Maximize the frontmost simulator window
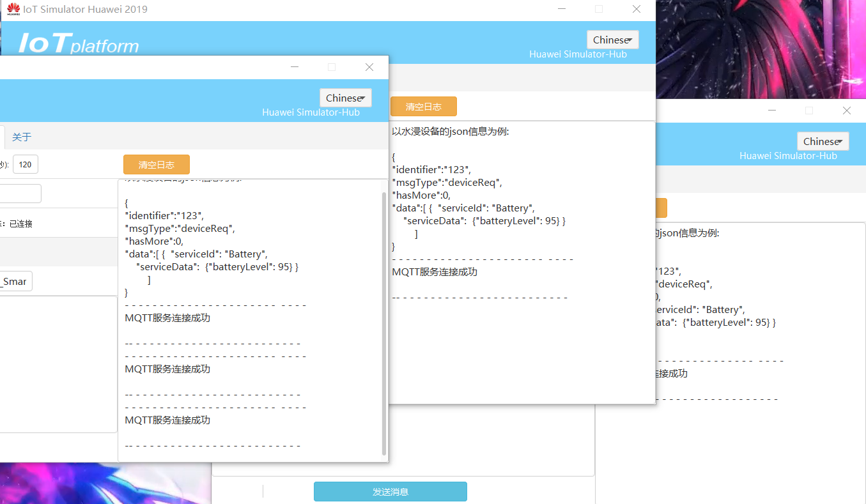This screenshot has width=866, height=504. pos(332,67)
